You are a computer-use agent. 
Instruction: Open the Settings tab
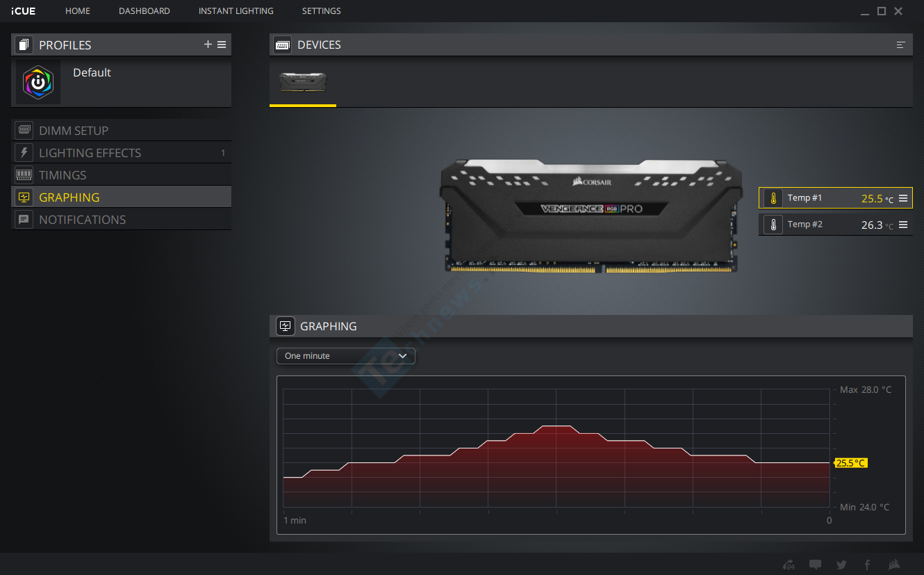(322, 11)
